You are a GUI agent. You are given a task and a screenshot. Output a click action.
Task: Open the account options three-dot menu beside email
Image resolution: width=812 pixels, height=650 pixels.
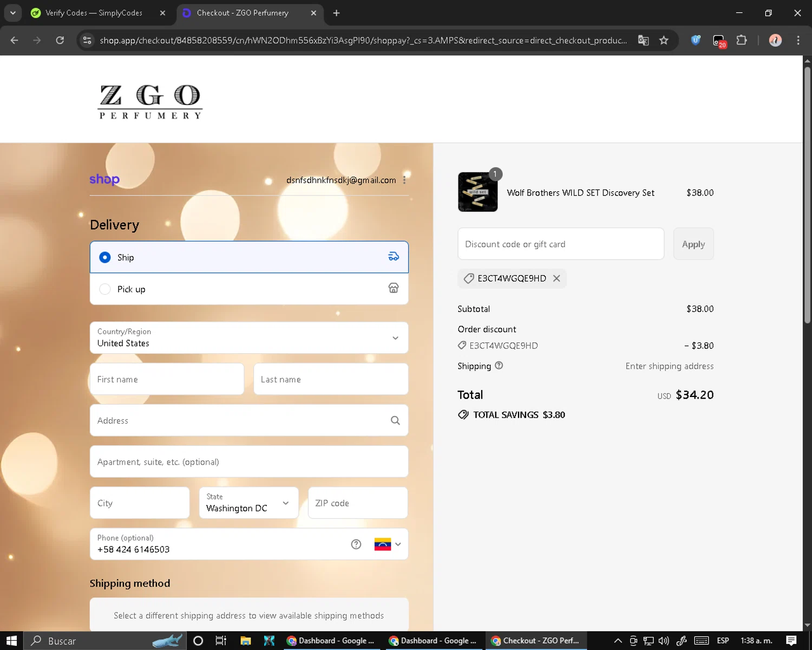(x=404, y=180)
